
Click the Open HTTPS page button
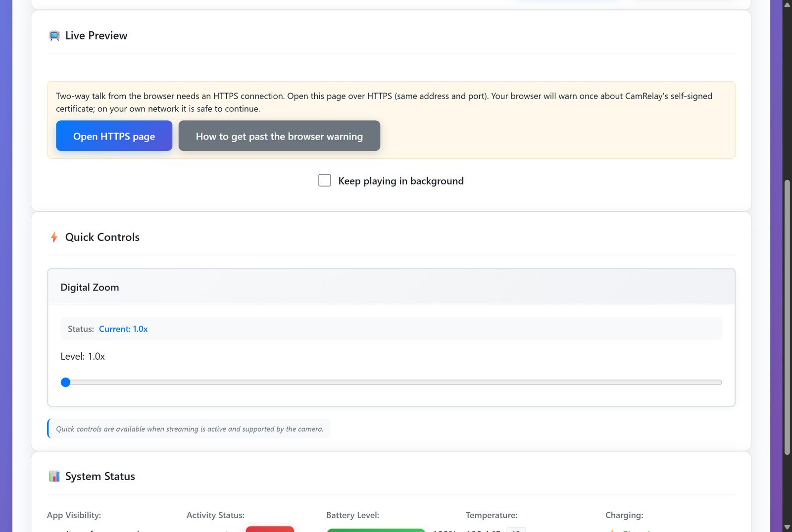pyautogui.click(x=114, y=136)
